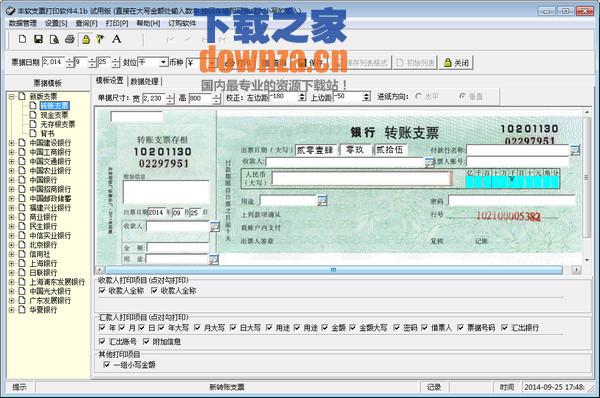This screenshot has width=600, height=398.
Task: Click document icon of 中国银行
Action: pos(22,179)
